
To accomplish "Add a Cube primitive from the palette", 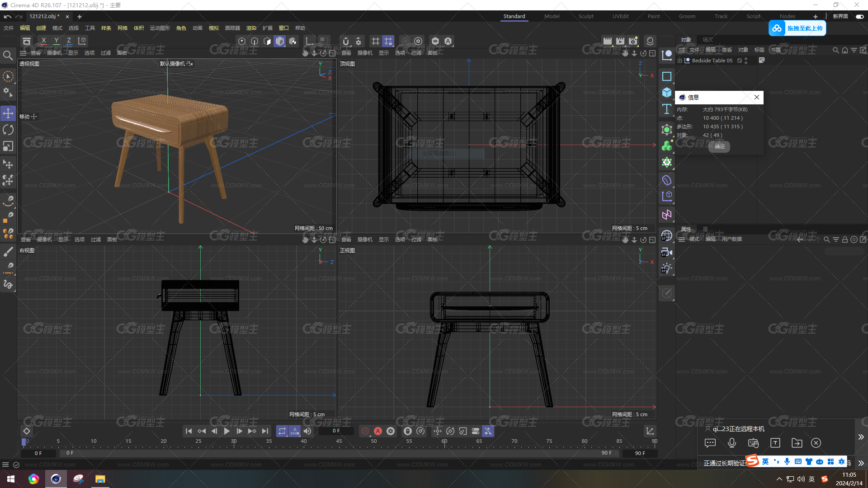I will (x=667, y=93).
